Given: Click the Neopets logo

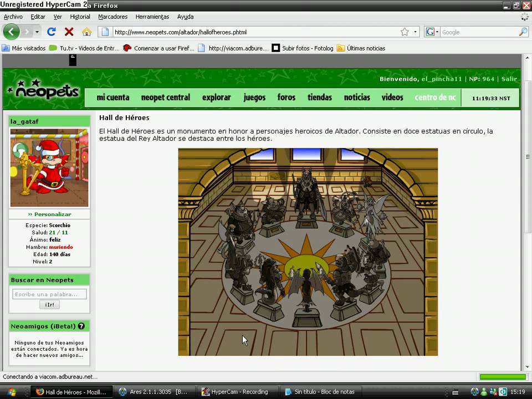Looking at the screenshot, I should [43, 90].
